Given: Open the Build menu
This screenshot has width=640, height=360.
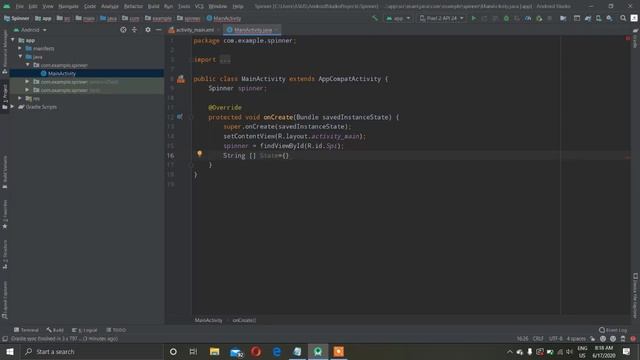Looking at the screenshot, I should click(x=153, y=6).
